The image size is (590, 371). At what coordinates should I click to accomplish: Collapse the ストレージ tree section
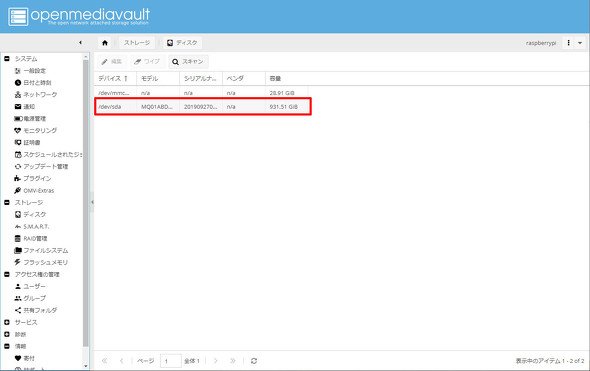pos(7,202)
